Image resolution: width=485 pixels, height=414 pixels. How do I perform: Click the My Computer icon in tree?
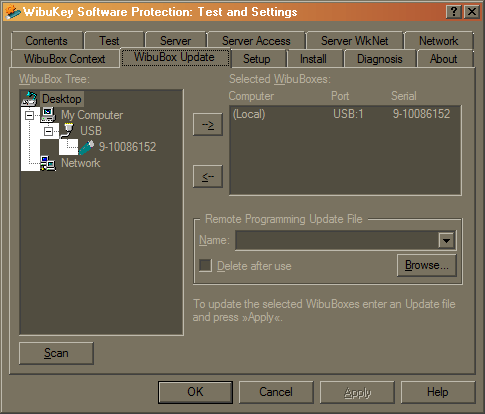click(x=48, y=115)
